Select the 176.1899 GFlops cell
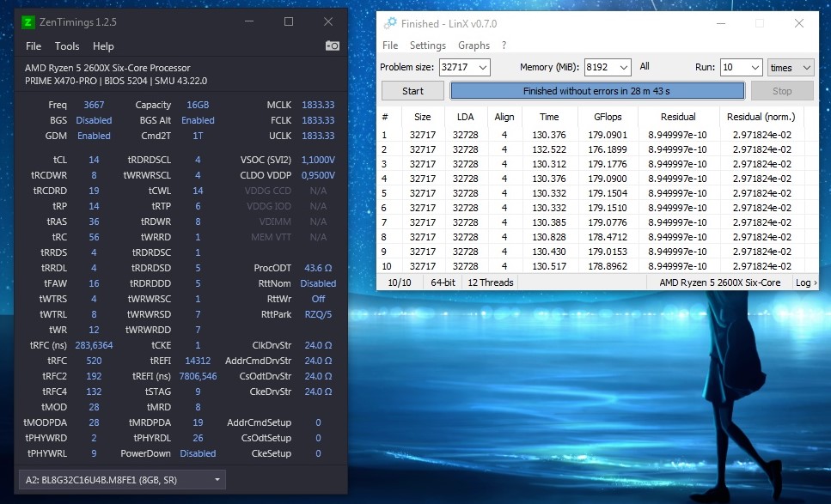This screenshot has width=831, height=504. 608,149
